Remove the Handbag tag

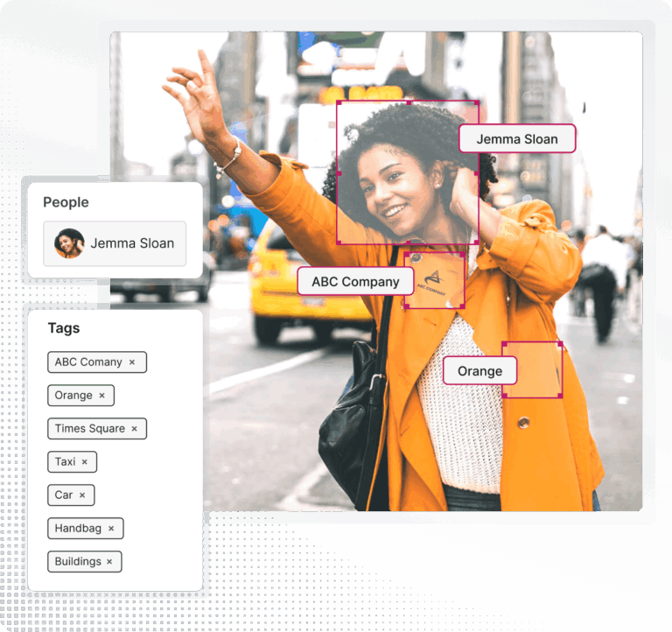pyautogui.click(x=111, y=529)
